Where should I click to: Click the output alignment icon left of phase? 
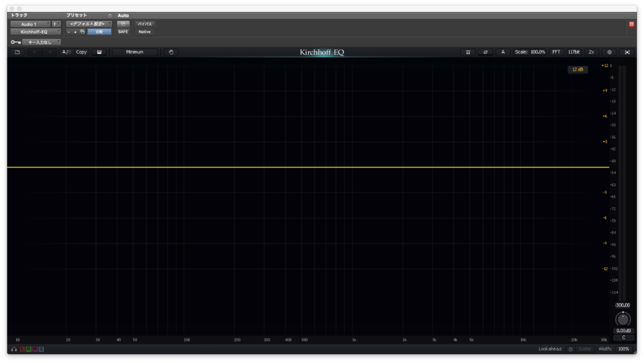(468, 52)
